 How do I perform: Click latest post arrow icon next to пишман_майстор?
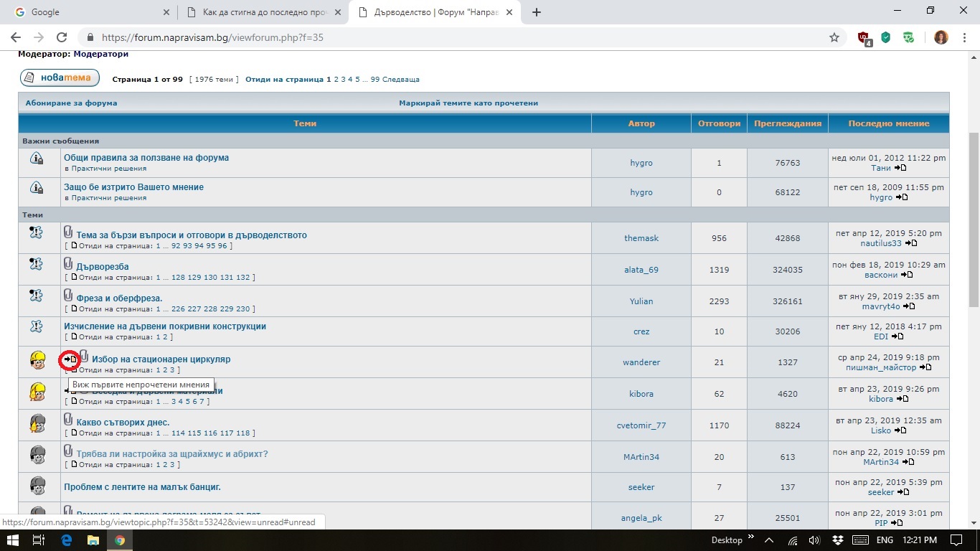pyautogui.click(x=925, y=367)
